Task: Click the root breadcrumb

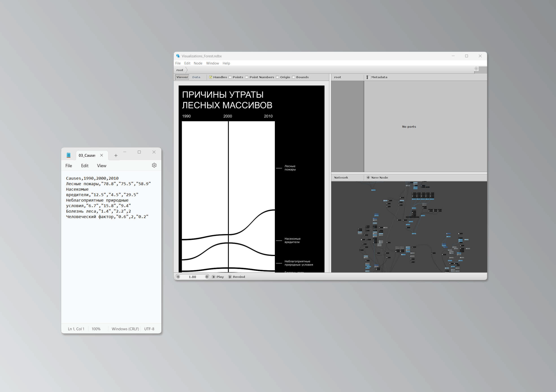Action: pos(180,70)
